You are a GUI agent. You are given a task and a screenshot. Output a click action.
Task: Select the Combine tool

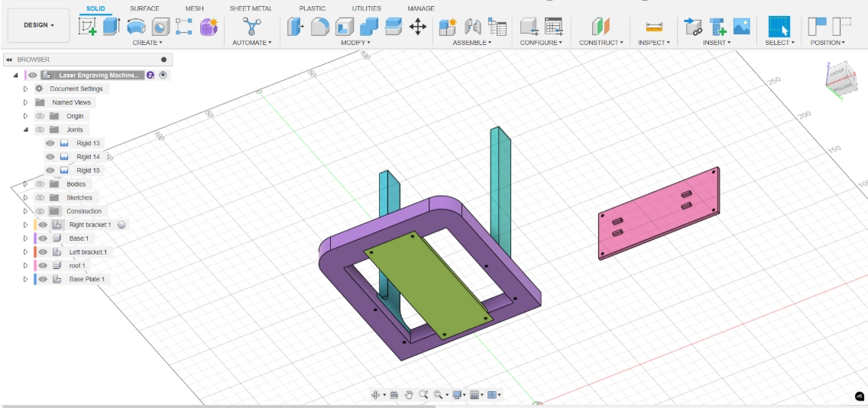tap(369, 27)
